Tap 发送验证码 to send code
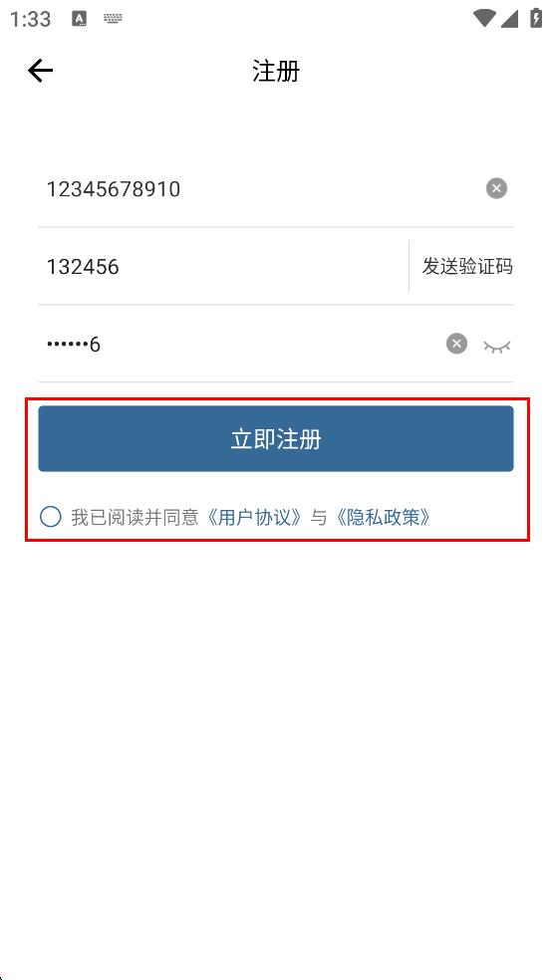This screenshot has height=980, width=552. [467, 266]
